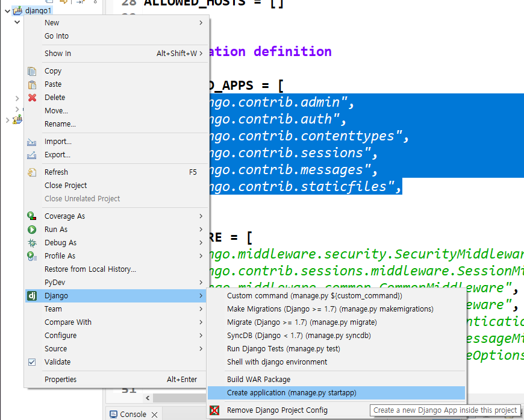
Task: Run Custom command manage.py entry
Action: click(336, 296)
